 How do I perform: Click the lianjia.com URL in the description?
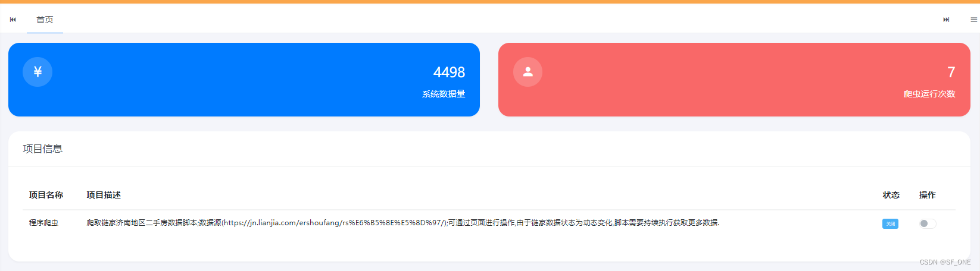click(x=335, y=223)
